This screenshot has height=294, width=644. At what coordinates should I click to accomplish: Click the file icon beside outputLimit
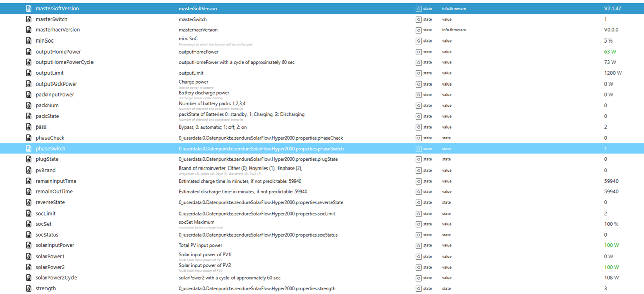pyautogui.click(x=29, y=73)
